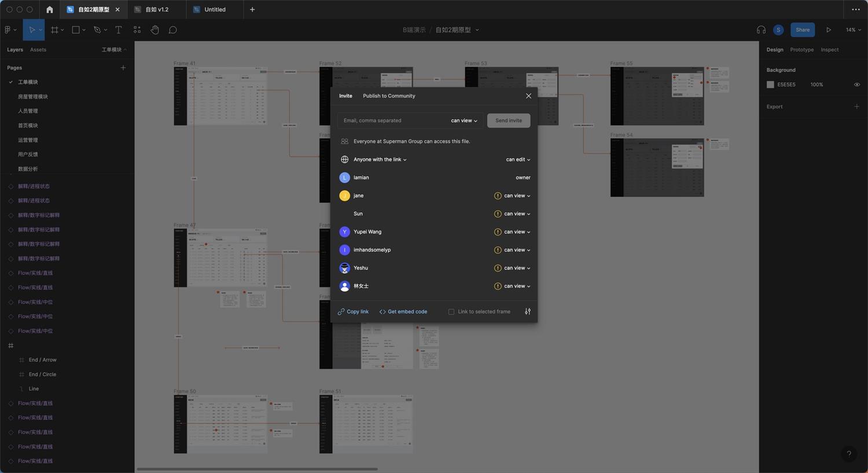Select the Move tool

coord(32,30)
